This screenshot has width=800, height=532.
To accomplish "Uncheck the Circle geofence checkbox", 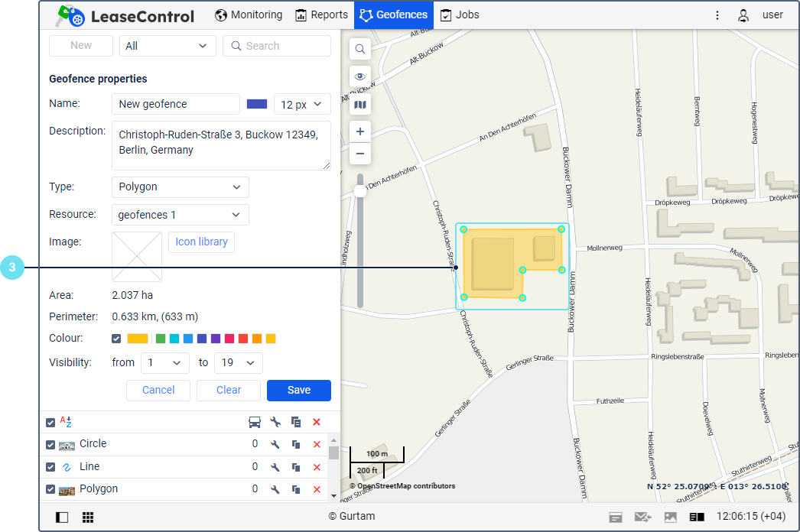I will click(50, 445).
